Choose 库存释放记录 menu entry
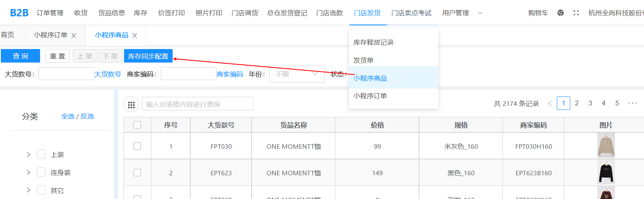 (373, 42)
